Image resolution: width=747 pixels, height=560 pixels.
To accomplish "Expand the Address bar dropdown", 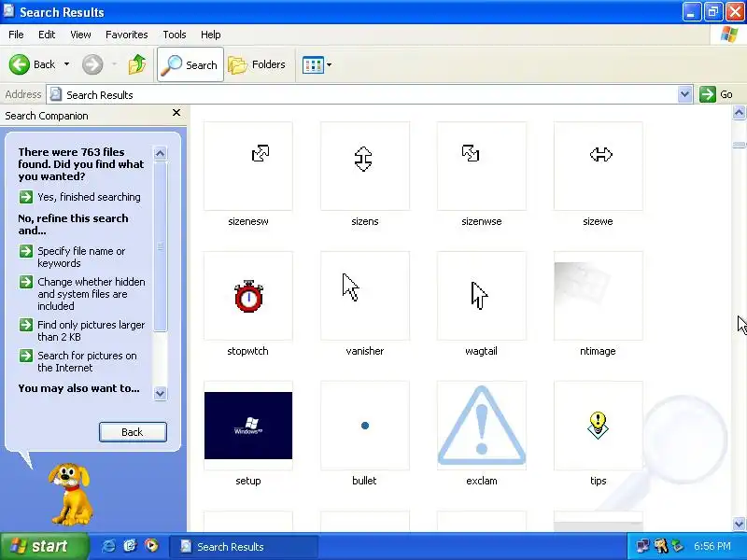I will coord(684,94).
